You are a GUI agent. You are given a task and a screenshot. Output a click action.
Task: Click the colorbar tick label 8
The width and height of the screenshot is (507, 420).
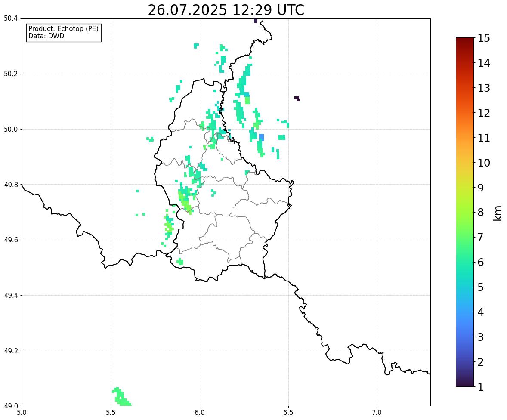[x=480, y=213]
